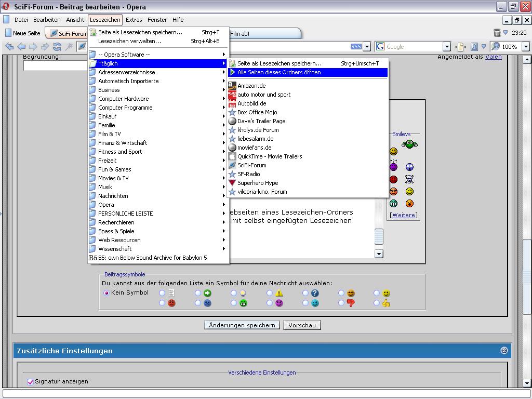
Task: Open the Amazon.de bookmark
Action: tap(251, 86)
